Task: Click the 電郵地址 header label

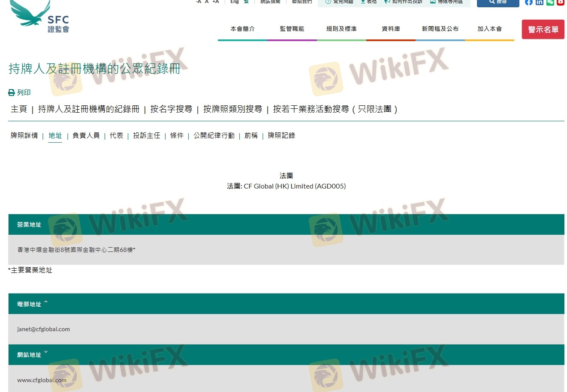Action: pyautogui.click(x=29, y=304)
